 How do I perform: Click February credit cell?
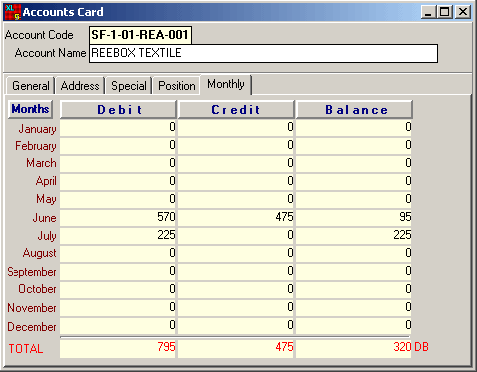[x=236, y=145]
